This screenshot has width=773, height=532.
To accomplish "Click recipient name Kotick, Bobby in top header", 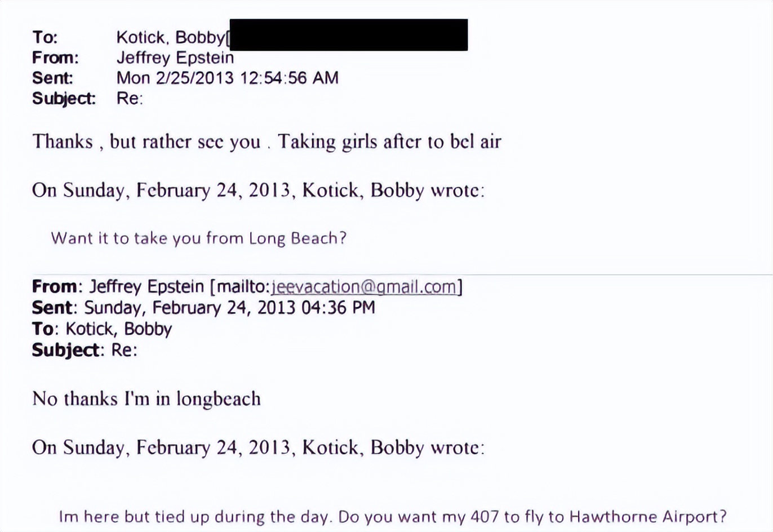I will point(170,37).
